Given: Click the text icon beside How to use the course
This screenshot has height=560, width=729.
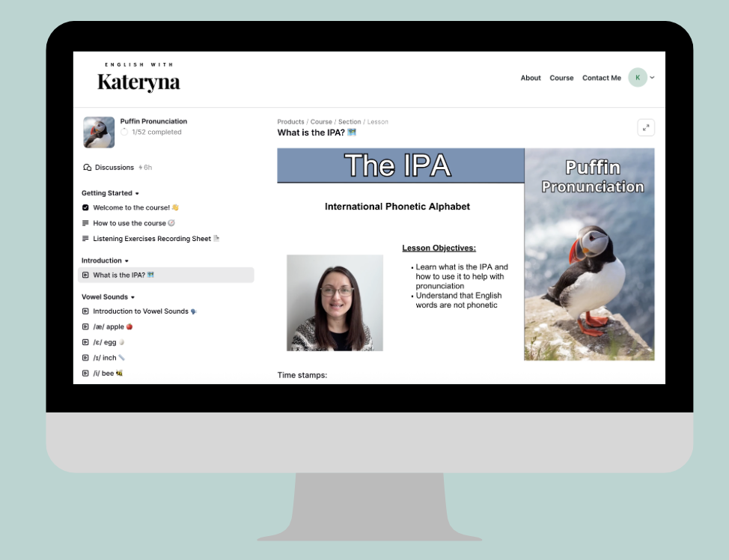Looking at the screenshot, I should (x=85, y=223).
